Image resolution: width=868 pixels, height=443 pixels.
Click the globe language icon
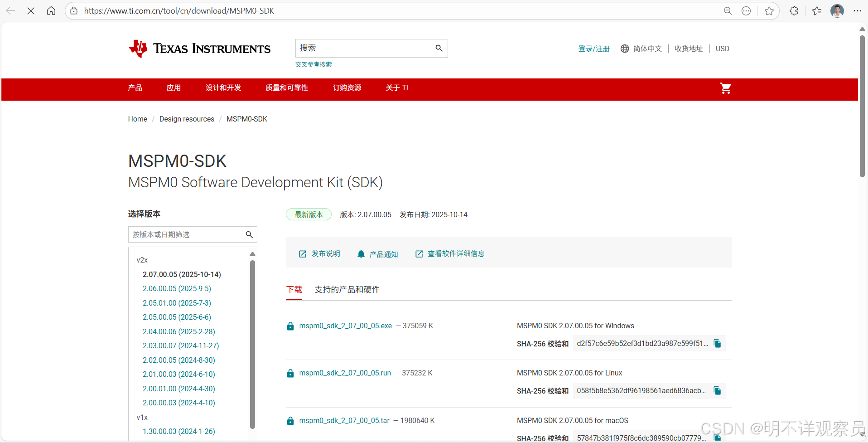(625, 49)
